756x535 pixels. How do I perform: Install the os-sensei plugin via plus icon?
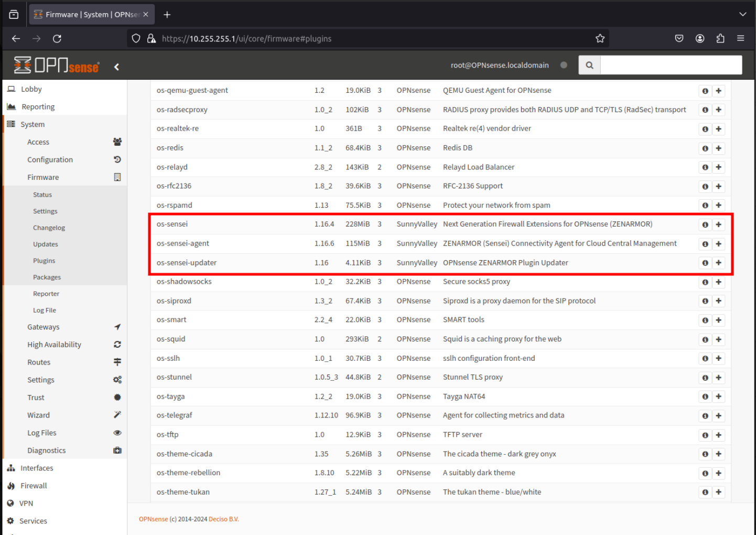click(x=718, y=224)
